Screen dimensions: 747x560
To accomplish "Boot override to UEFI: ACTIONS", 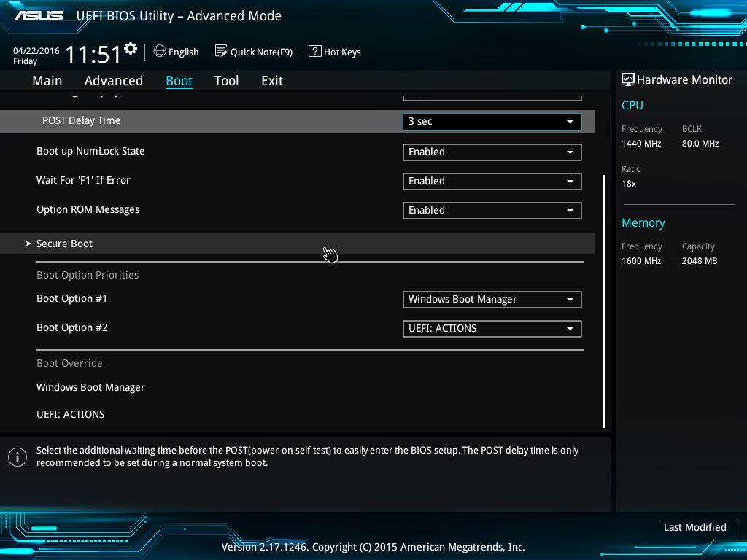I will (71, 414).
